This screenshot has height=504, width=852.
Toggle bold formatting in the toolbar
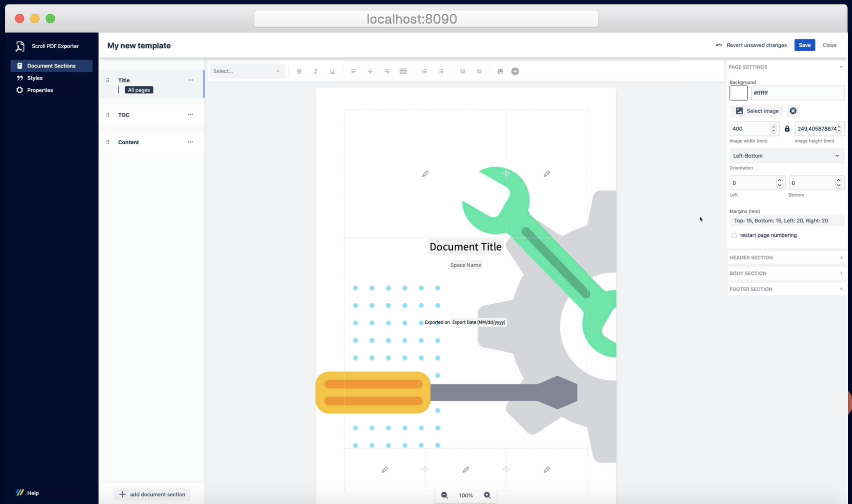(299, 71)
